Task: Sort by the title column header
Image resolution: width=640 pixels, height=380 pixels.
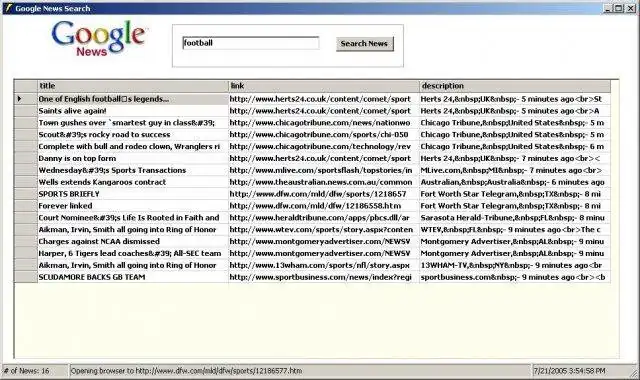Action: [x=133, y=86]
